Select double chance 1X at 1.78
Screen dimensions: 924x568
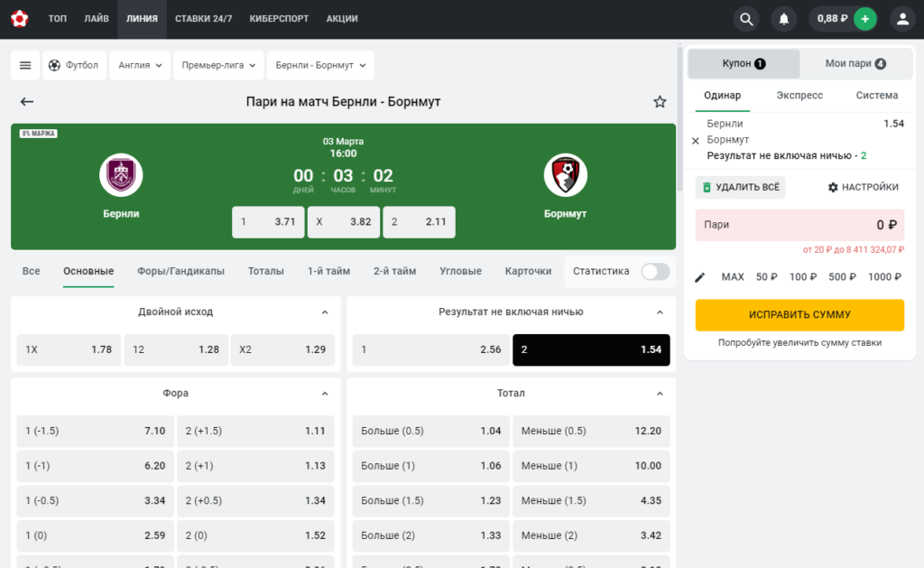click(69, 349)
